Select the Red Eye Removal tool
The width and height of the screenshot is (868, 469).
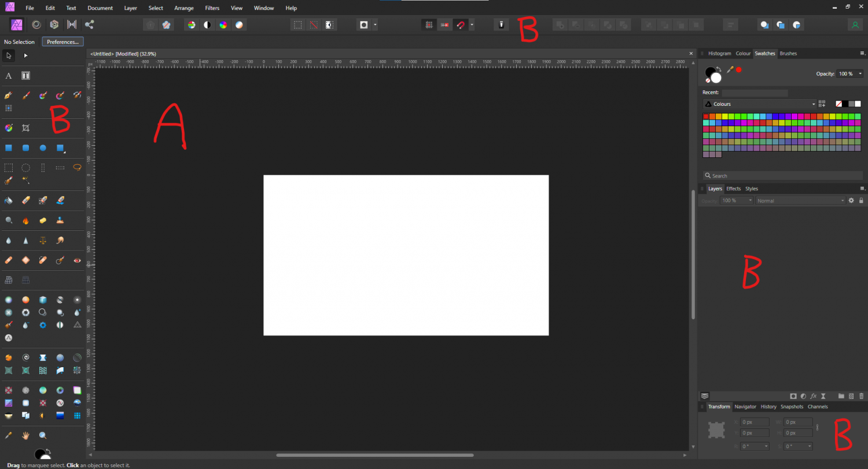77,260
